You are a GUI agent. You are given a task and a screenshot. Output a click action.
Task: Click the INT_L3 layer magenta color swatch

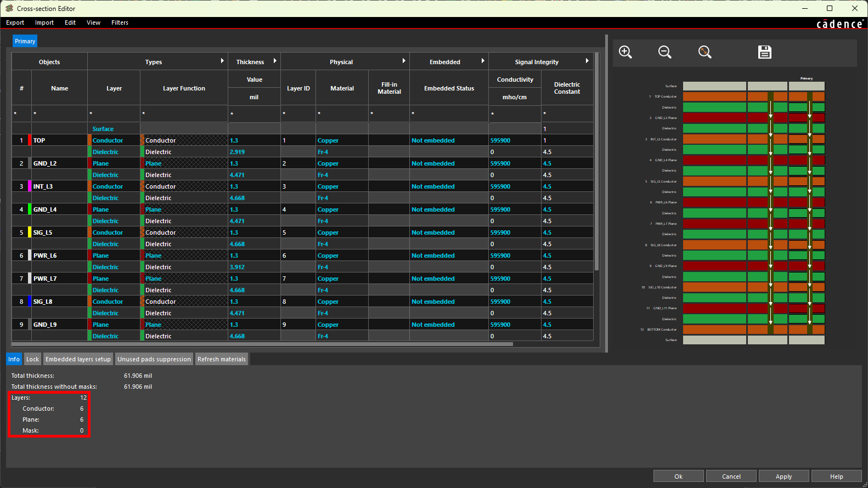click(x=30, y=186)
